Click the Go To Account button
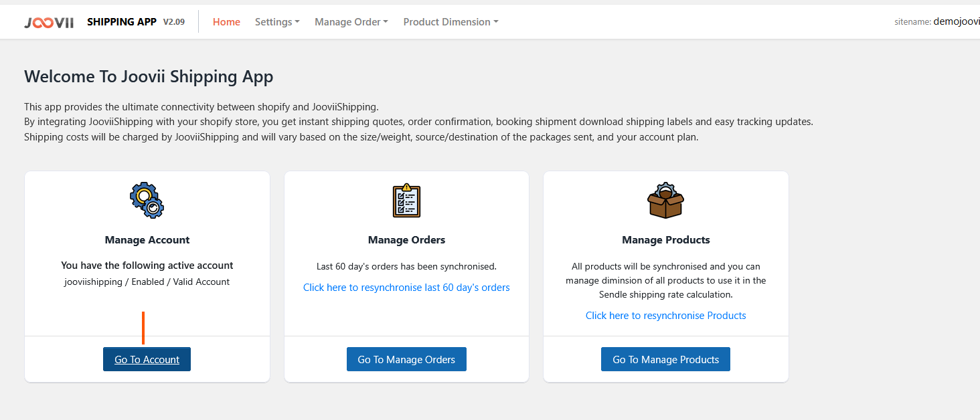The height and width of the screenshot is (420, 980). [147, 359]
